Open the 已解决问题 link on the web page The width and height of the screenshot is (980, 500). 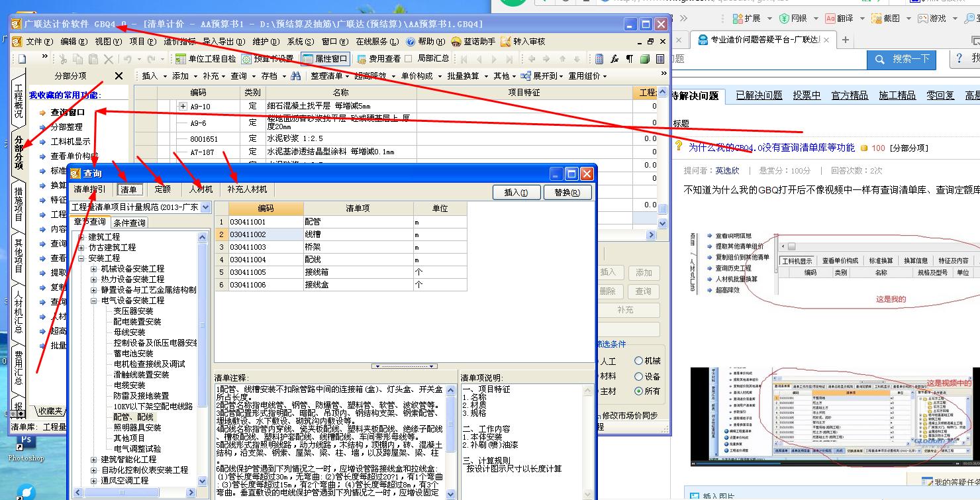click(x=759, y=95)
